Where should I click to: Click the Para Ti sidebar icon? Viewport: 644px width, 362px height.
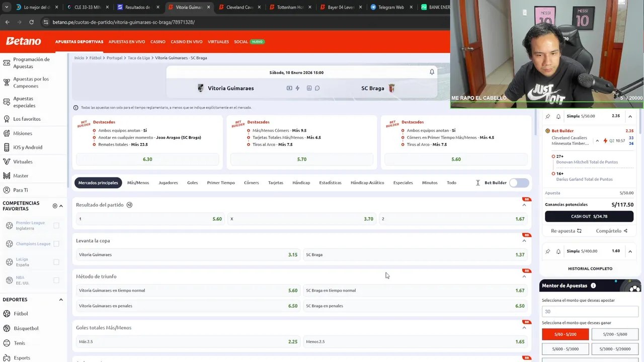(7, 190)
